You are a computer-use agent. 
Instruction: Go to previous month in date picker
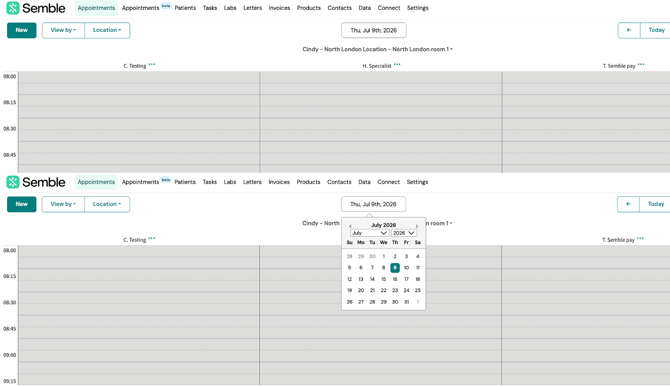[x=350, y=226]
